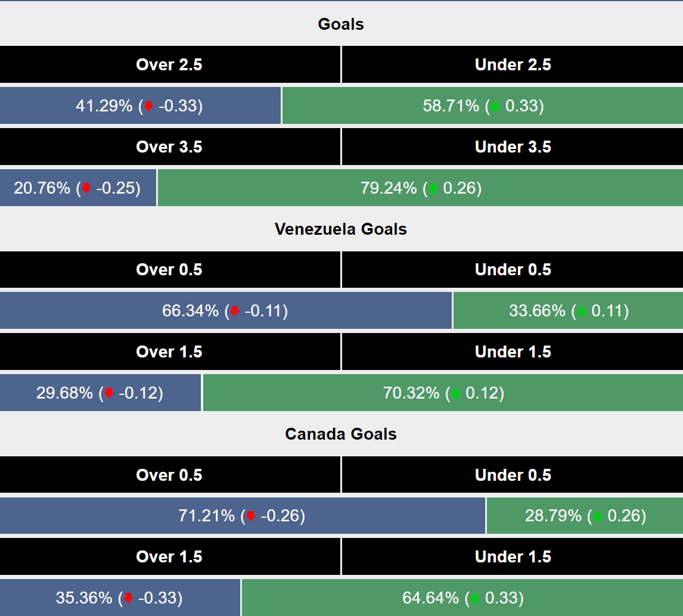Toggle the Under 0.5 cell under Canada Goals
This screenshot has height=616, width=683.
coord(514,475)
